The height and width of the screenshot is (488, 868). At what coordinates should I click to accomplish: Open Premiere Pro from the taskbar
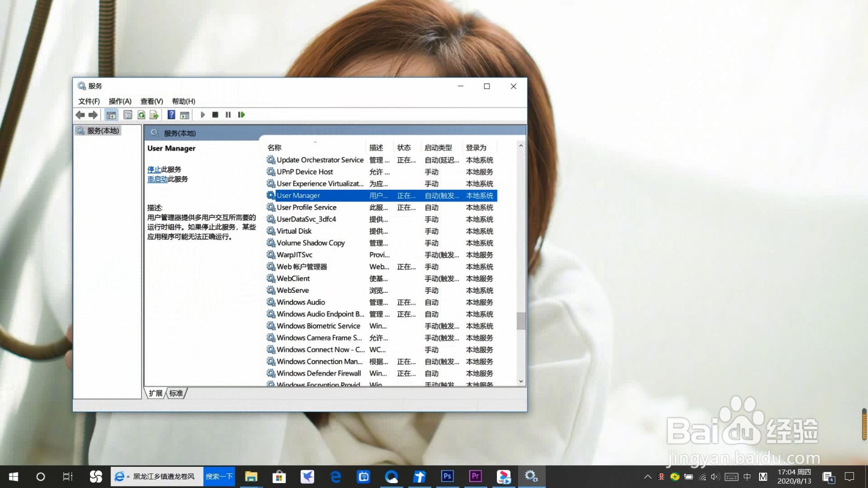coord(475,477)
